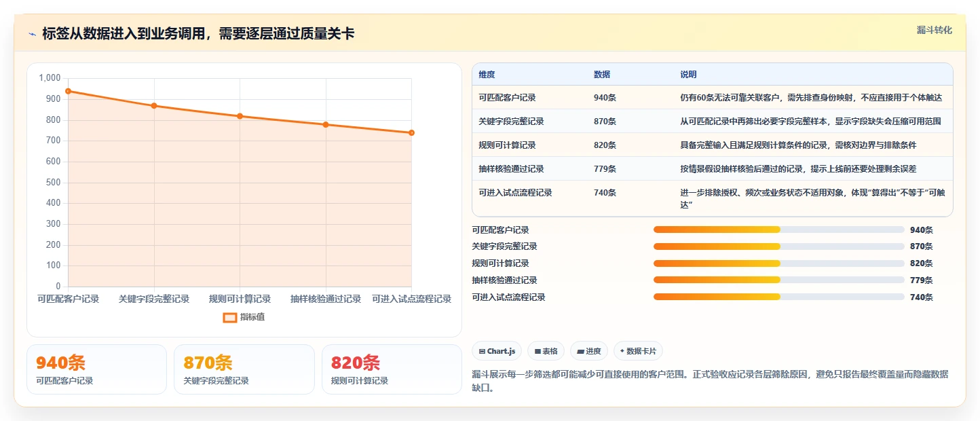Screen dimensions: 980x421
Task: Click the 指标值 legend text
Action: (252, 317)
